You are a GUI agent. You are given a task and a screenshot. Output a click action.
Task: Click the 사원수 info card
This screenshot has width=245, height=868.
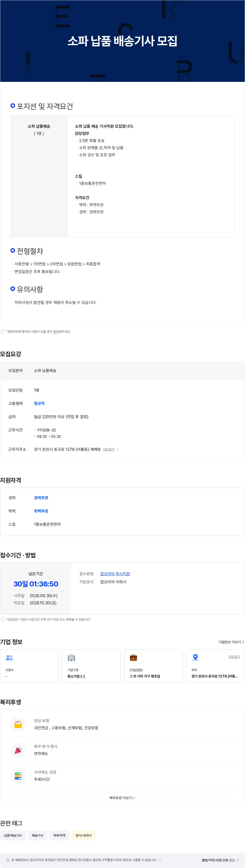click(29, 666)
